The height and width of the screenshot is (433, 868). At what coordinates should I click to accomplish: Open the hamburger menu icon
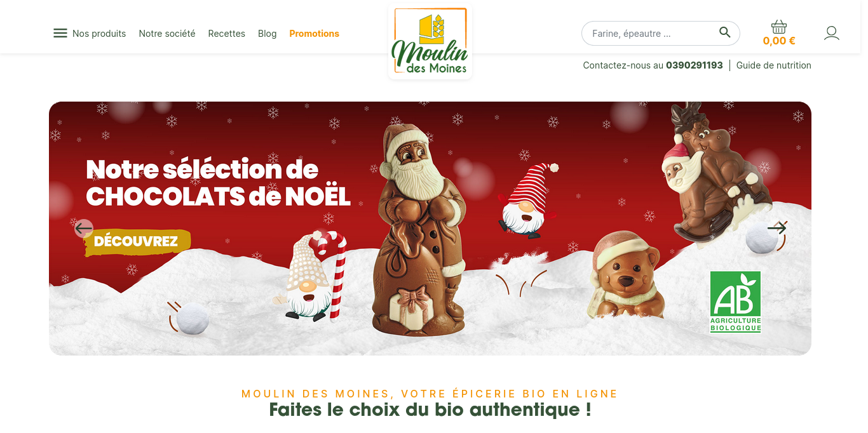point(60,33)
